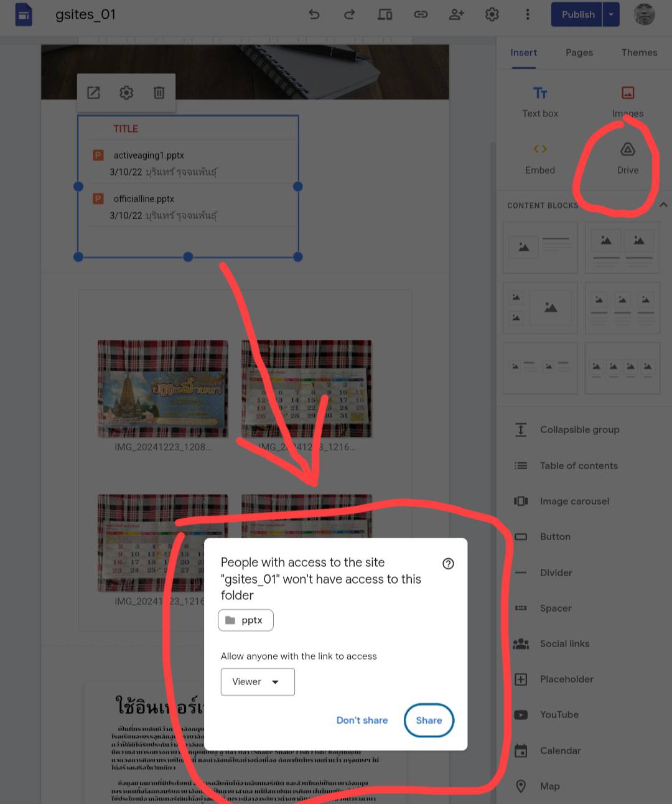Delete the selected Drive folder block
Screen dimensions: 672x804
coord(159,93)
